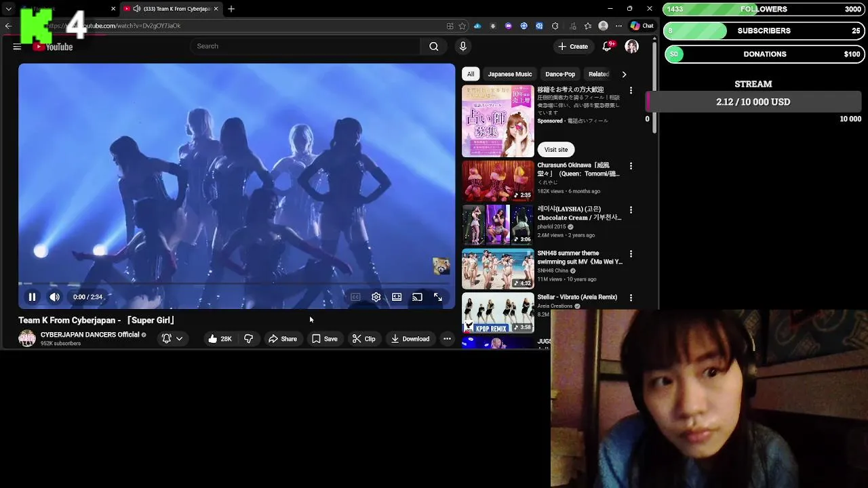The width and height of the screenshot is (868, 488).
Task: Select the Dance-Pop chip
Action: tap(560, 74)
